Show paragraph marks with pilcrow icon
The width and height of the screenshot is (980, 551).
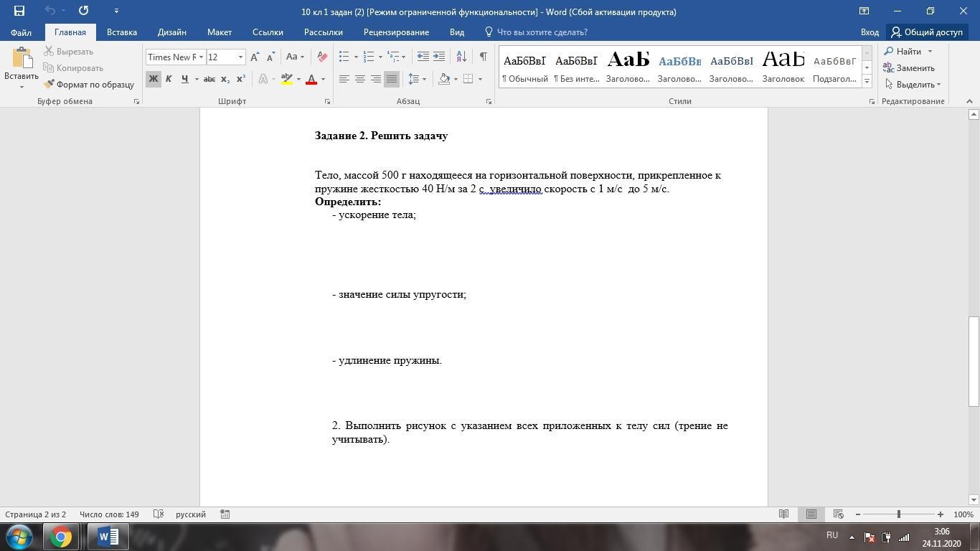483,57
